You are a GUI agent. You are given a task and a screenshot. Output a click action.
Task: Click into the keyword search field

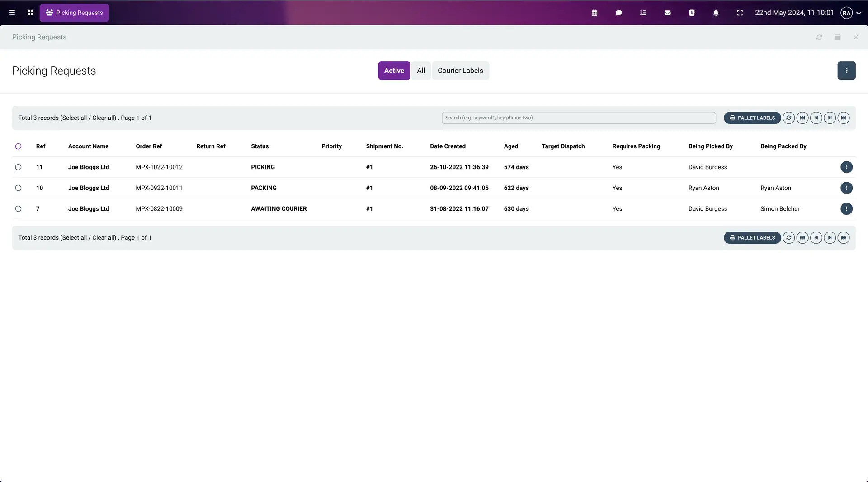tap(579, 118)
